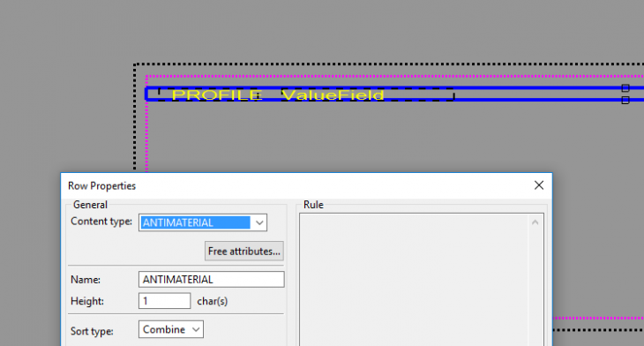Click the lower row resize handle
This screenshot has width=644, height=346.
point(625,101)
